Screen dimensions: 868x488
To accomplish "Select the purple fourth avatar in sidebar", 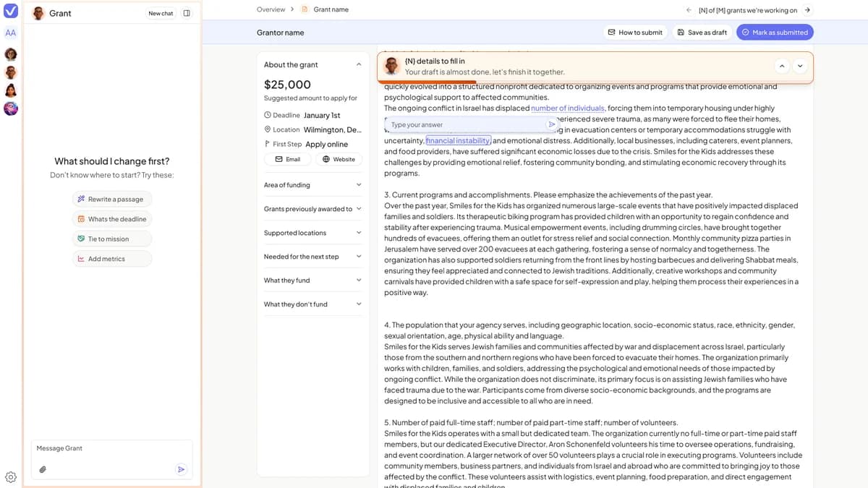I will point(11,108).
